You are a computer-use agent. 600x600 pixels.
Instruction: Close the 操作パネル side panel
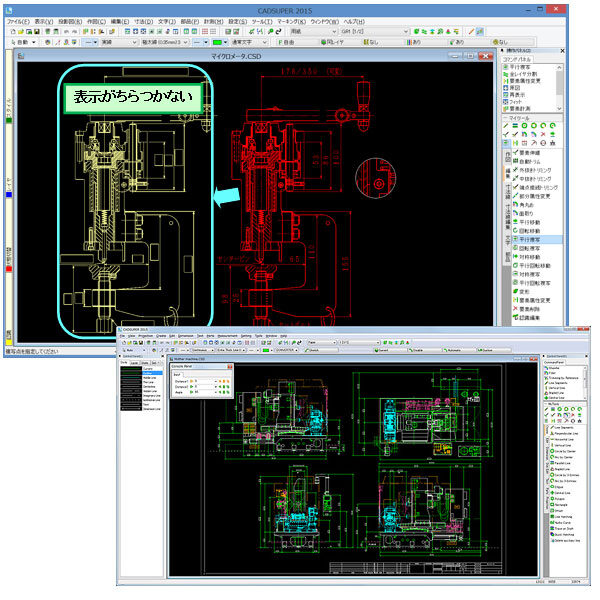(562, 51)
